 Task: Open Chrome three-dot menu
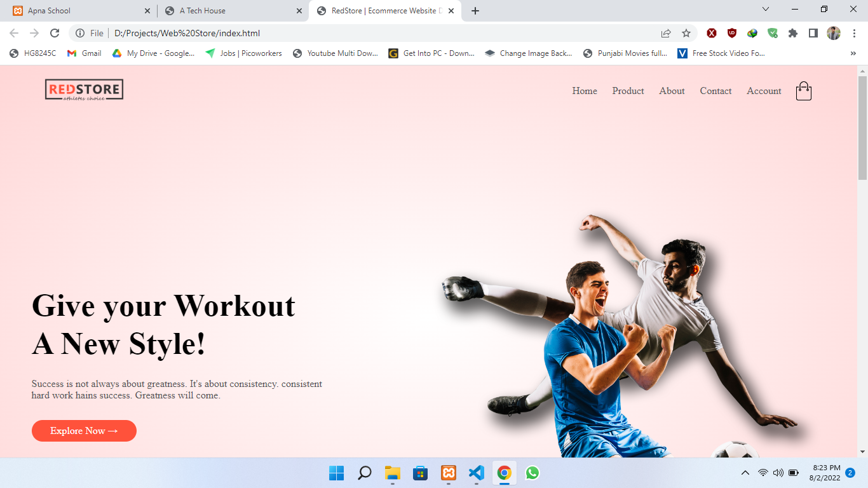click(854, 33)
